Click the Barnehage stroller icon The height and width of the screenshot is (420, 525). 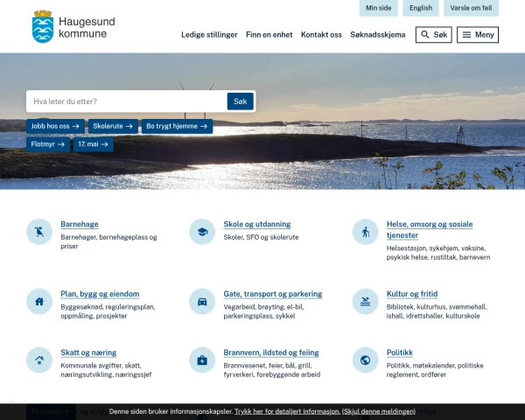39,232
